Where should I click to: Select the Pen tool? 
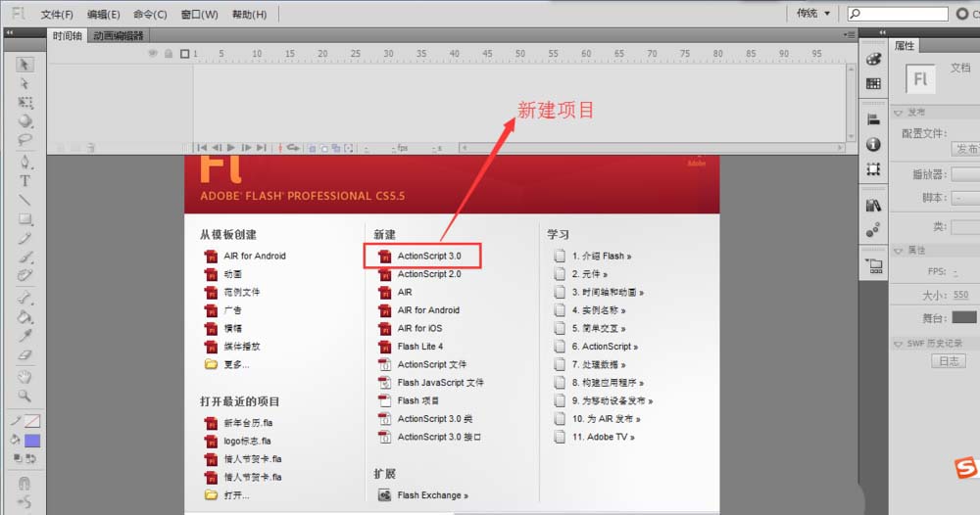coord(25,163)
